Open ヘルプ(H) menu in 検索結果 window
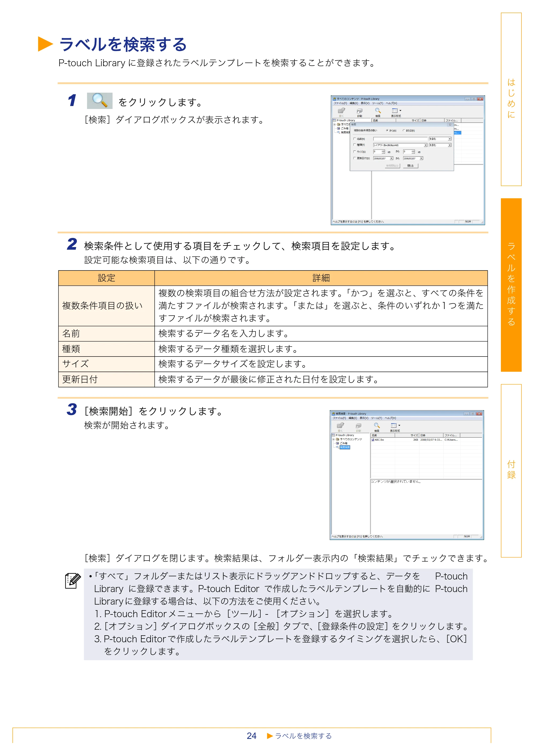 390,418
